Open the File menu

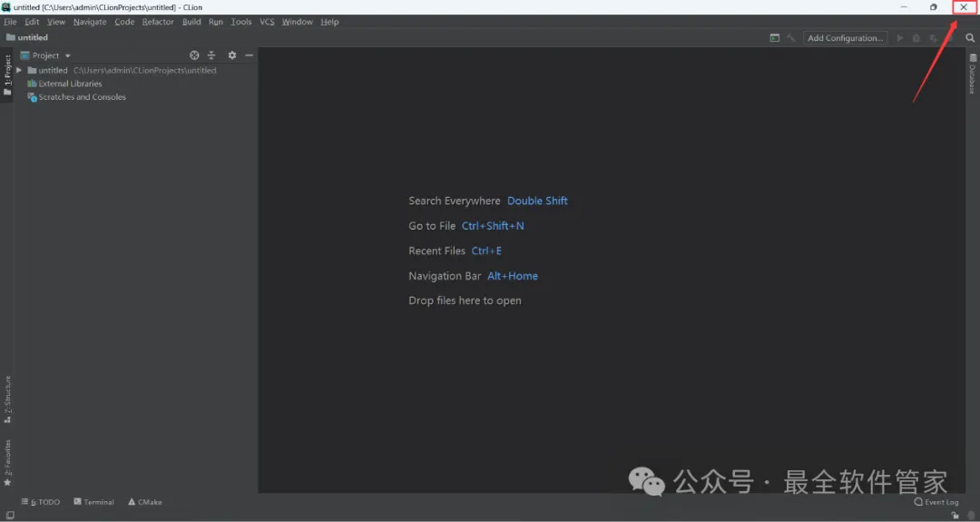click(10, 22)
